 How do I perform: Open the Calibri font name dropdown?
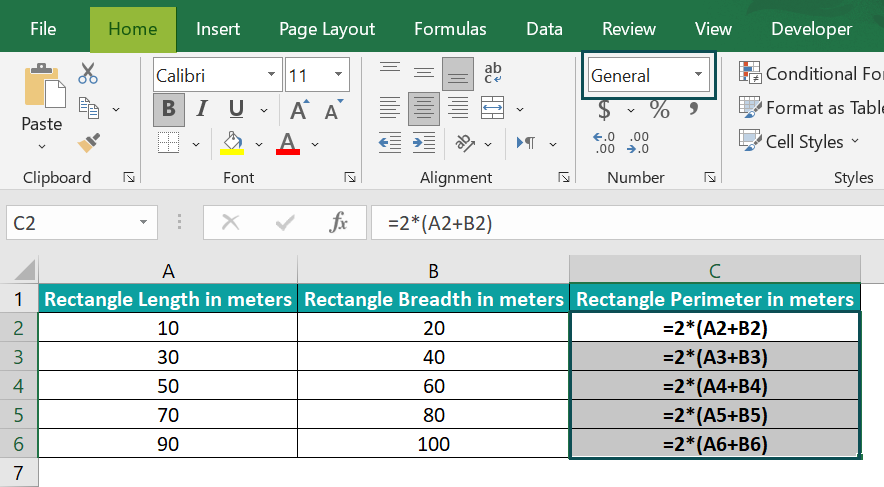coord(271,74)
